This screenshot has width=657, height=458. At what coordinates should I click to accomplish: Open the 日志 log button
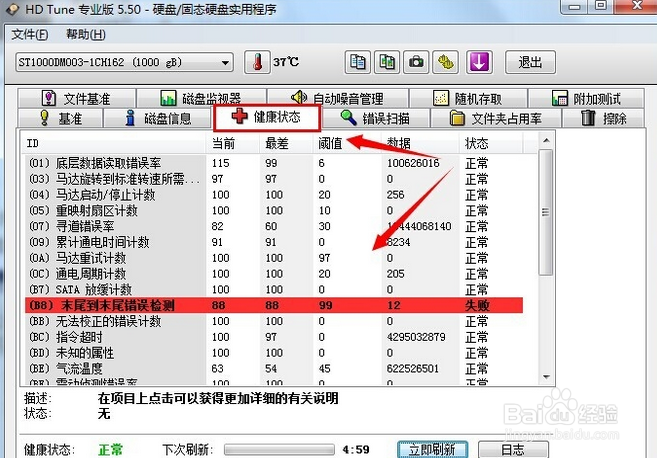click(513, 450)
